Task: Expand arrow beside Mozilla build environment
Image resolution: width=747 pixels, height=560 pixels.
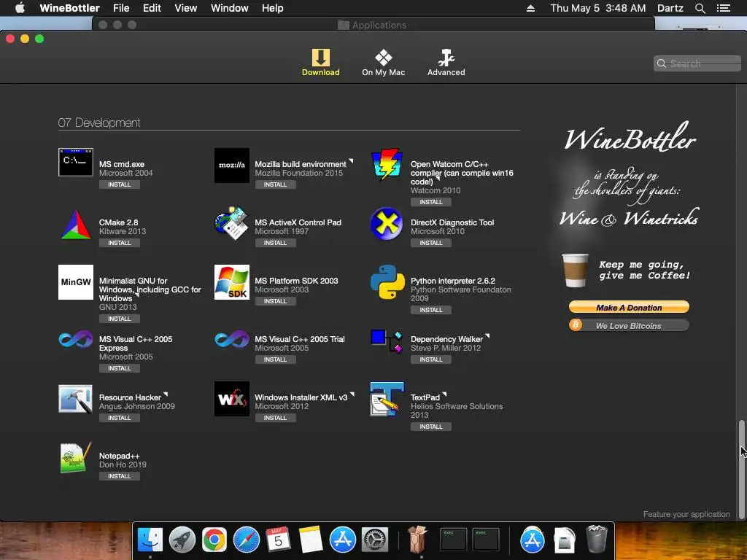Action: click(x=351, y=161)
